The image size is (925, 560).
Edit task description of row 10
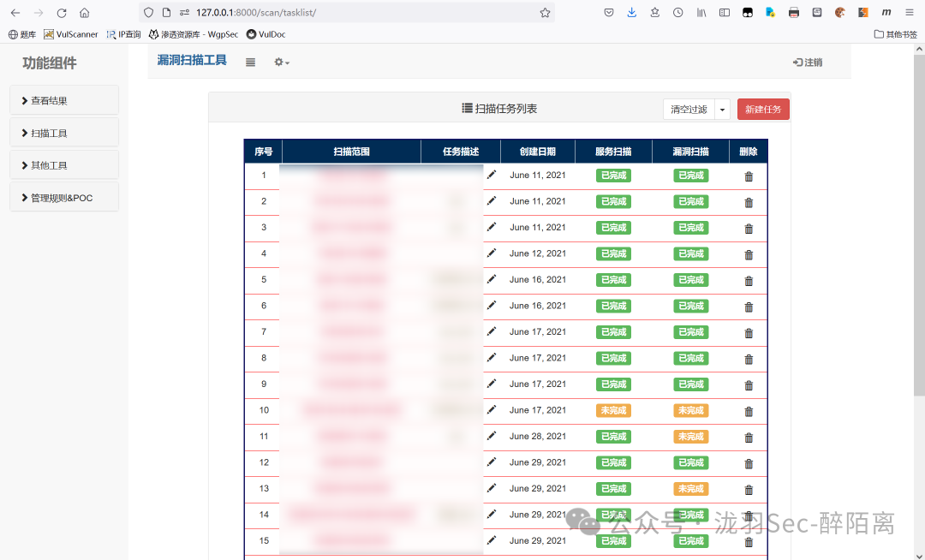492,409
